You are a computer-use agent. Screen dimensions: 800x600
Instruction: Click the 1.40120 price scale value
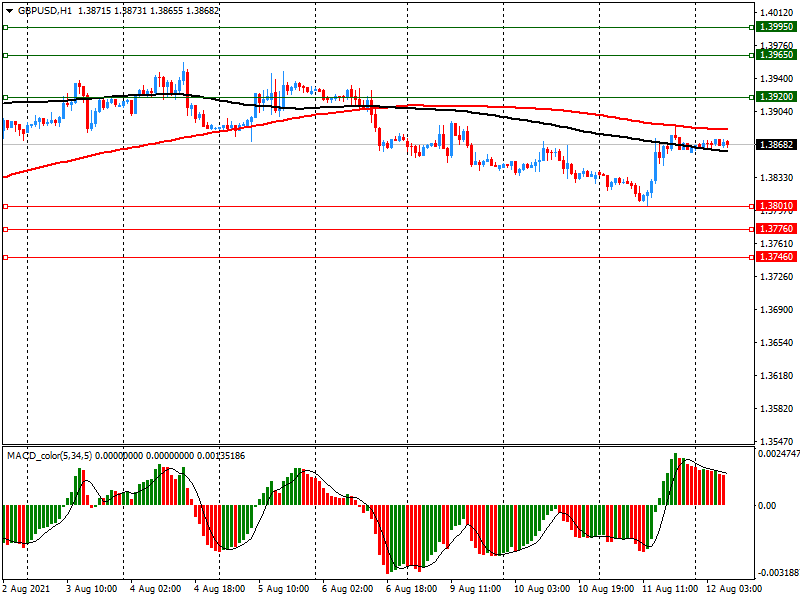point(777,13)
